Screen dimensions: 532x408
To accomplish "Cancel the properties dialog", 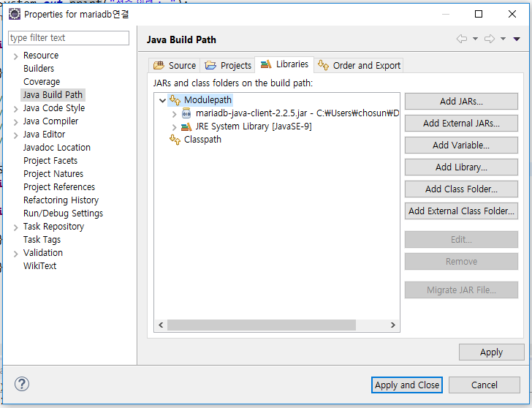I will 484,385.
